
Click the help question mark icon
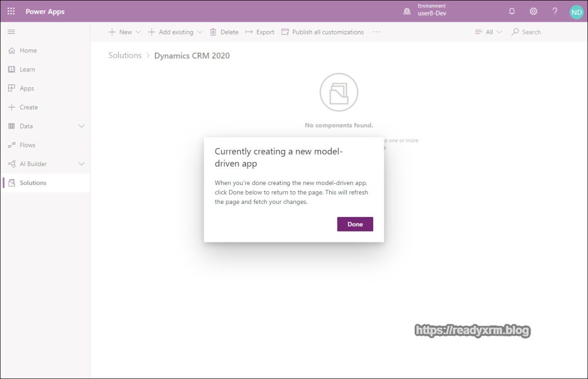555,11
